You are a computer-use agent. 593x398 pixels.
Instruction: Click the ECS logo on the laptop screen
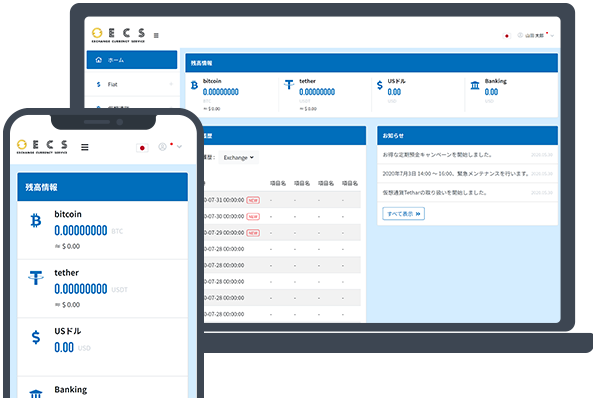point(118,35)
